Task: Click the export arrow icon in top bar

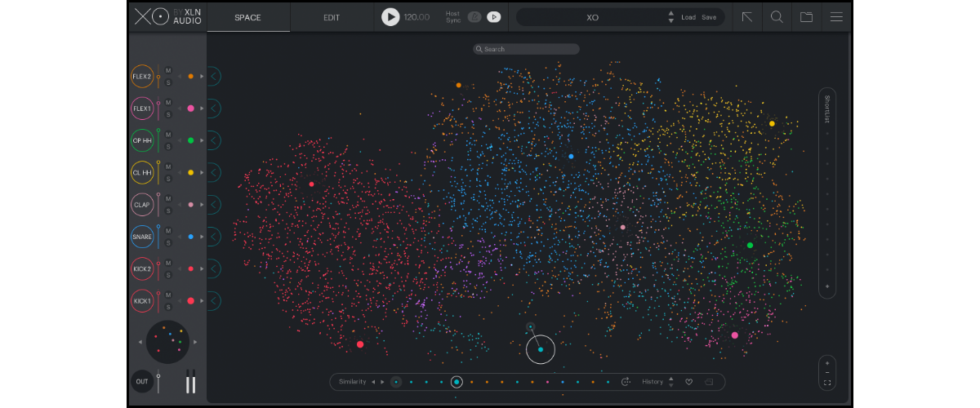Action: click(747, 17)
